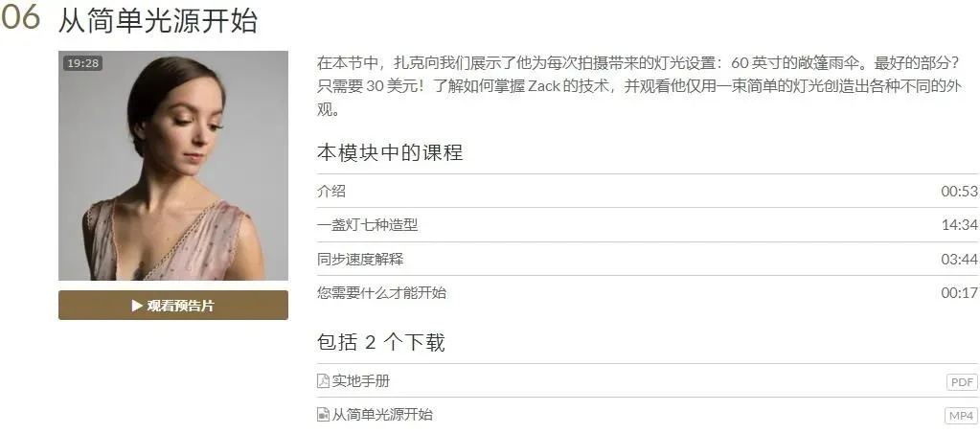Click the 包括 2 个下载 heading
980x434 pixels.
pos(380,343)
